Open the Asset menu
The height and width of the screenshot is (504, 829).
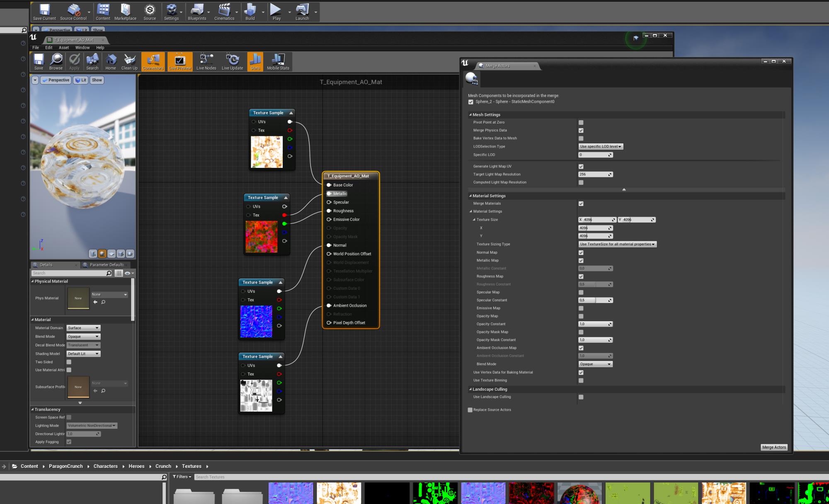click(x=64, y=48)
